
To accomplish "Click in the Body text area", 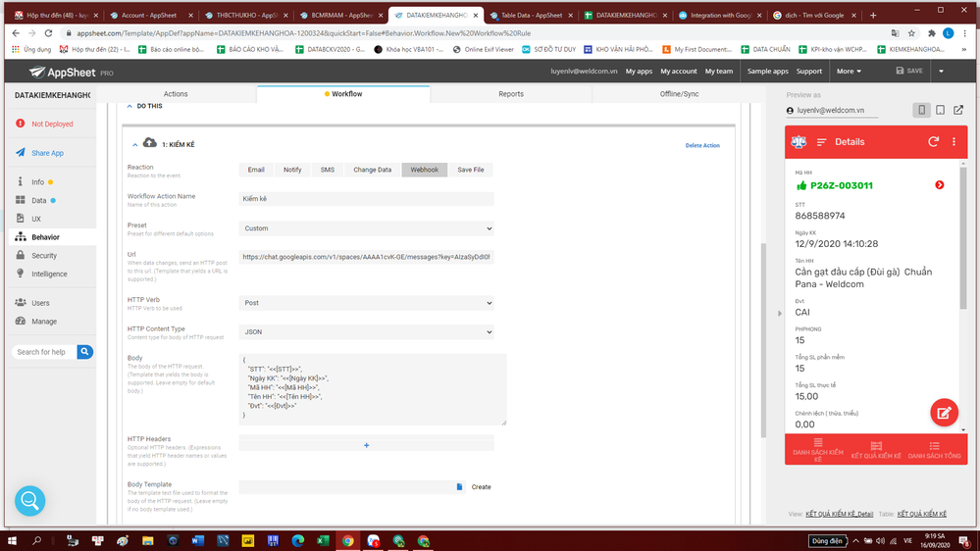I will coord(373,389).
